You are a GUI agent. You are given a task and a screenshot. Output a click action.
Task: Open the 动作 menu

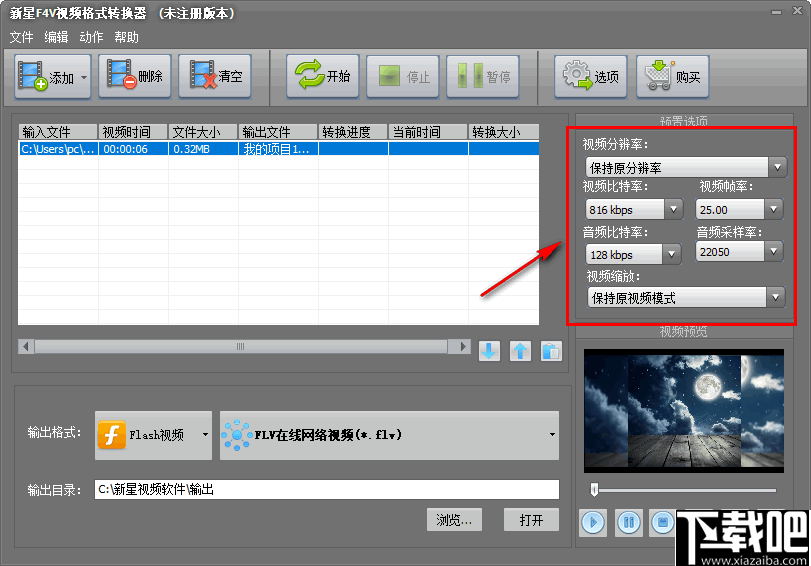pos(91,37)
